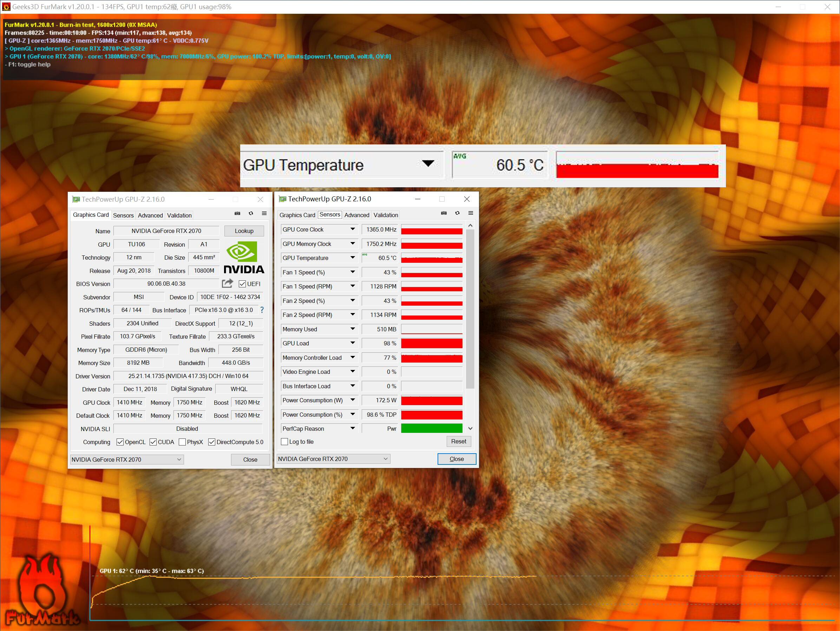The height and width of the screenshot is (631, 840).
Task: Click camera icon in Graphics Card window
Action: point(237,214)
